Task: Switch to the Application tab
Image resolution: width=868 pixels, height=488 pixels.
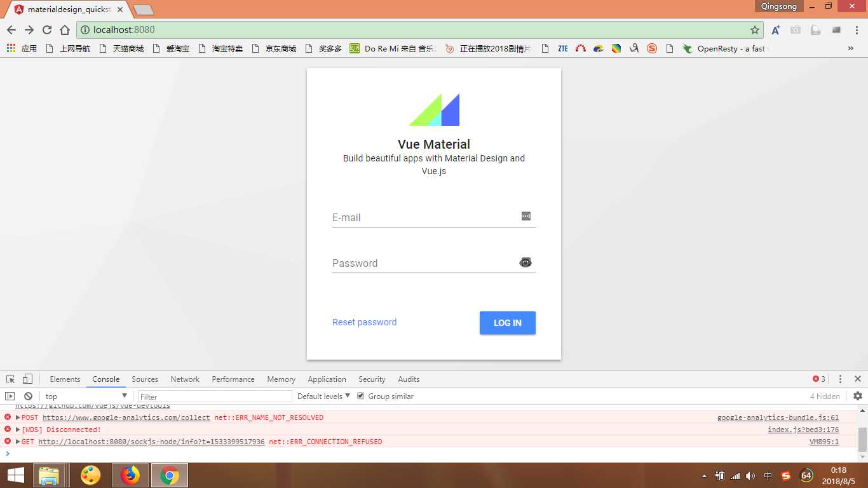Action: point(327,379)
